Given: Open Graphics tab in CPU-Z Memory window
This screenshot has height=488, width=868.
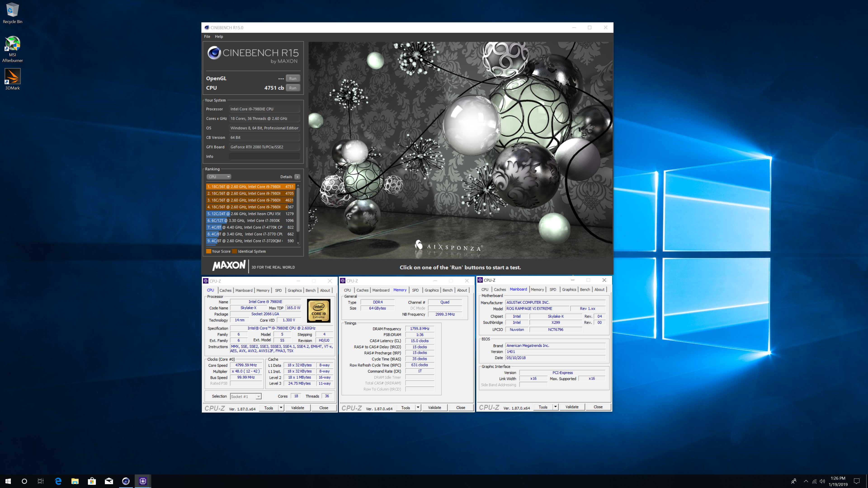Looking at the screenshot, I should [x=431, y=290].
